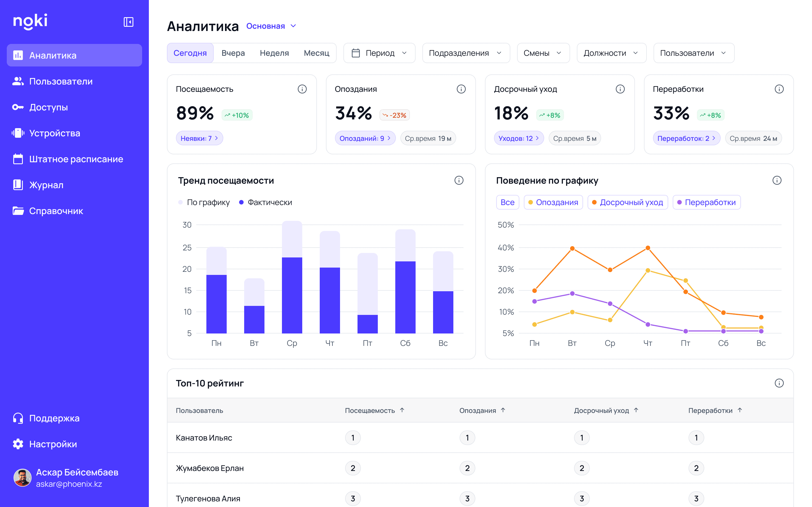Click the info icon on Опоздания card

(461, 89)
